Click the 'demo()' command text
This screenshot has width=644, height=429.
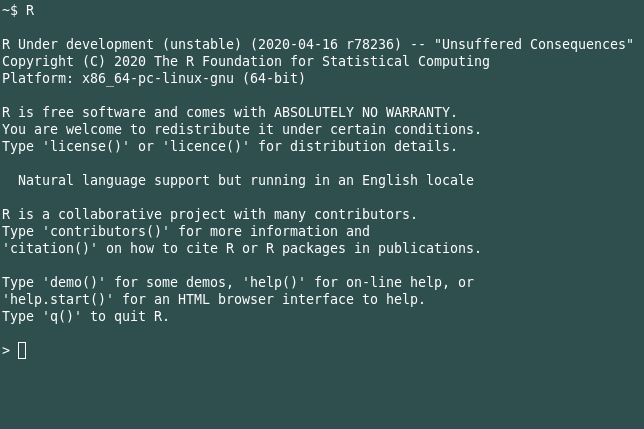click(74, 282)
